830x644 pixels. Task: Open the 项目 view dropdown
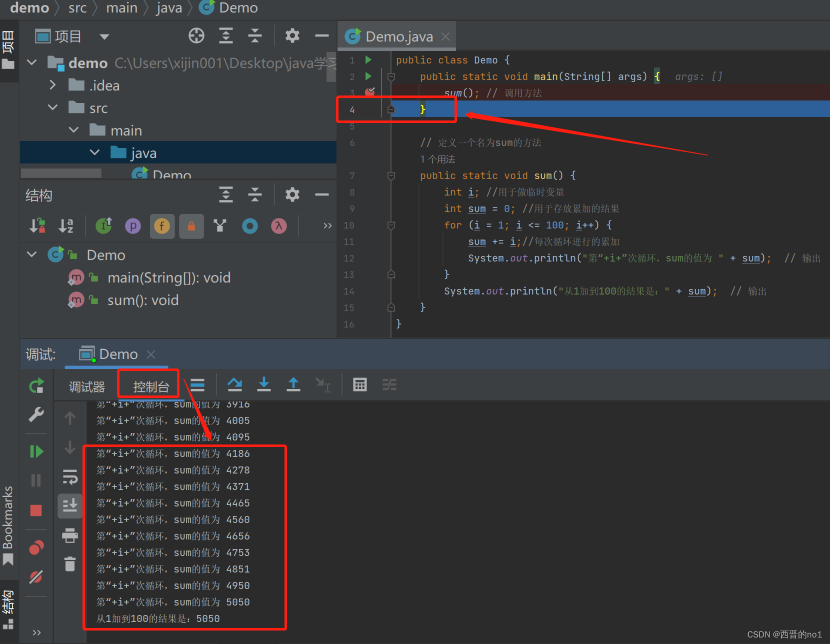[x=104, y=36]
